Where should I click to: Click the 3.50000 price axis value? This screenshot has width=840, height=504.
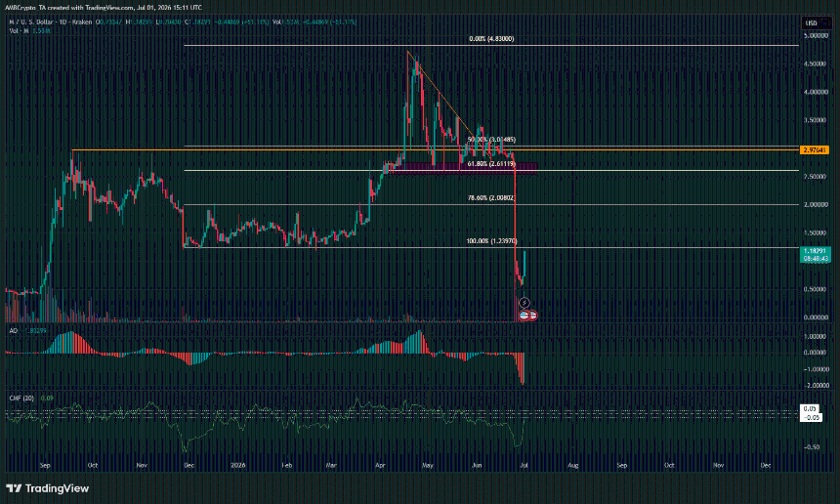coord(816,120)
